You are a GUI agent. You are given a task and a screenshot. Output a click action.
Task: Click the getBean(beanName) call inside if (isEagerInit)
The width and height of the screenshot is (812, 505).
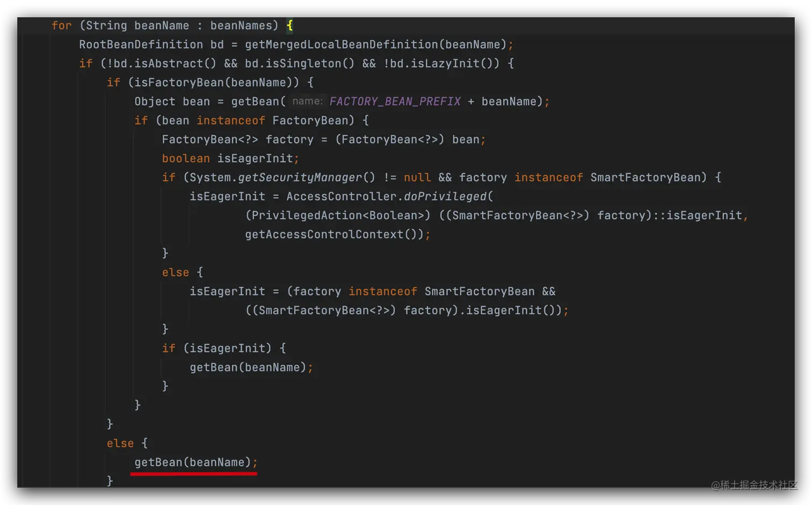[248, 368]
